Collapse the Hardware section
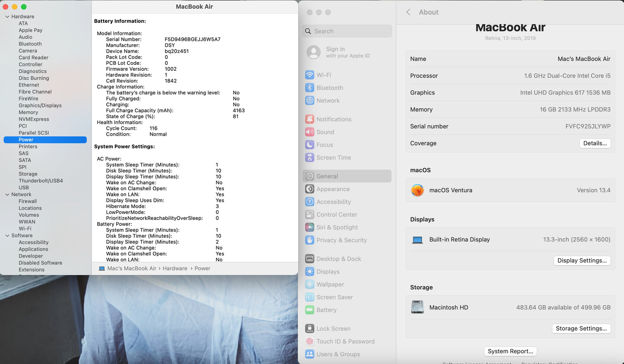This screenshot has width=624, height=364. [x=7, y=16]
